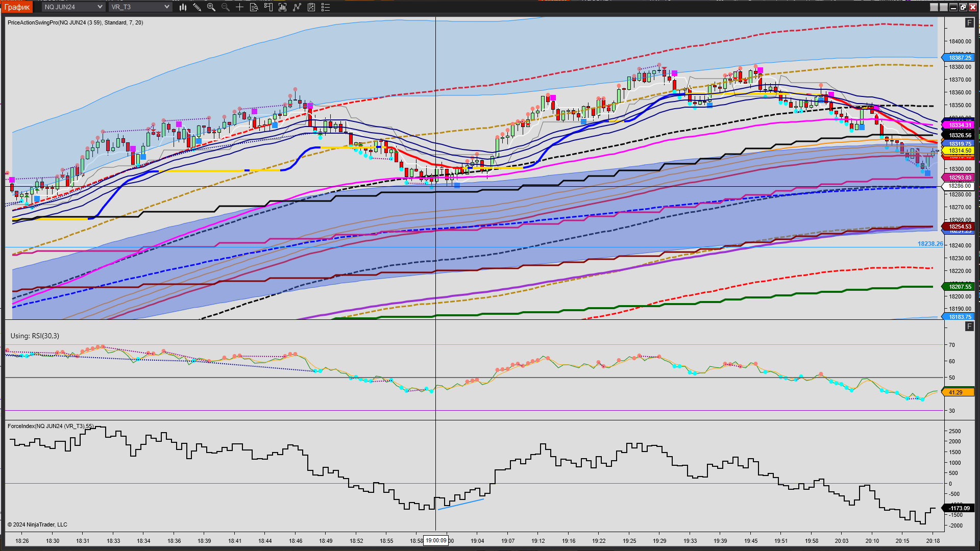Zoom in with the magnifier plus icon
This screenshot has height=551, width=980.
point(211,7)
